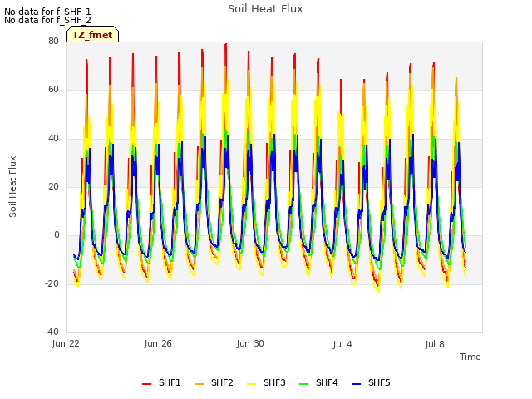Click the blue SHF5 legend color marker

[x=357, y=384]
